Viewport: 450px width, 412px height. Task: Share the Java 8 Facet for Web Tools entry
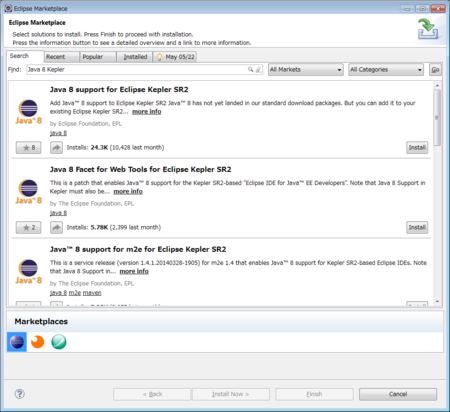56,227
